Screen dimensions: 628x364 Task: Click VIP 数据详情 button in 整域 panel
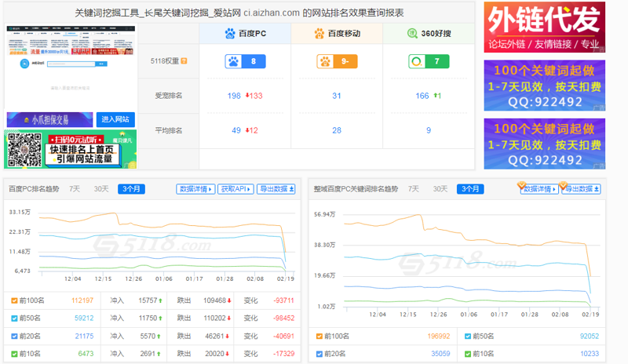tap(539, 189)
